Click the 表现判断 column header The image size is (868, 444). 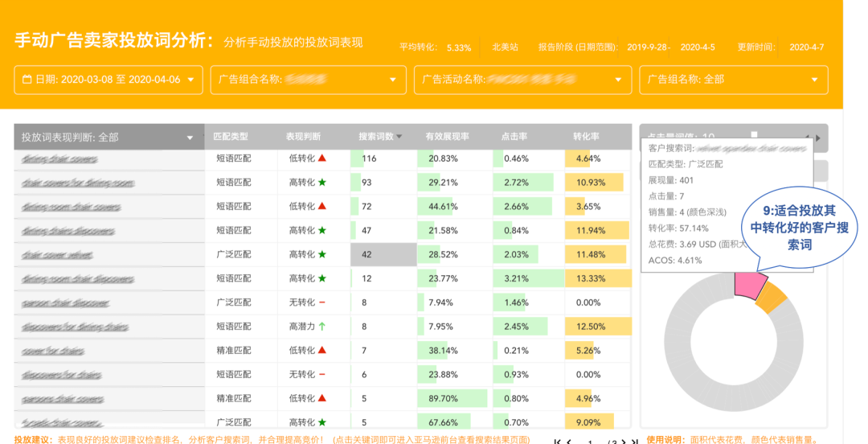tap(303, 137)
